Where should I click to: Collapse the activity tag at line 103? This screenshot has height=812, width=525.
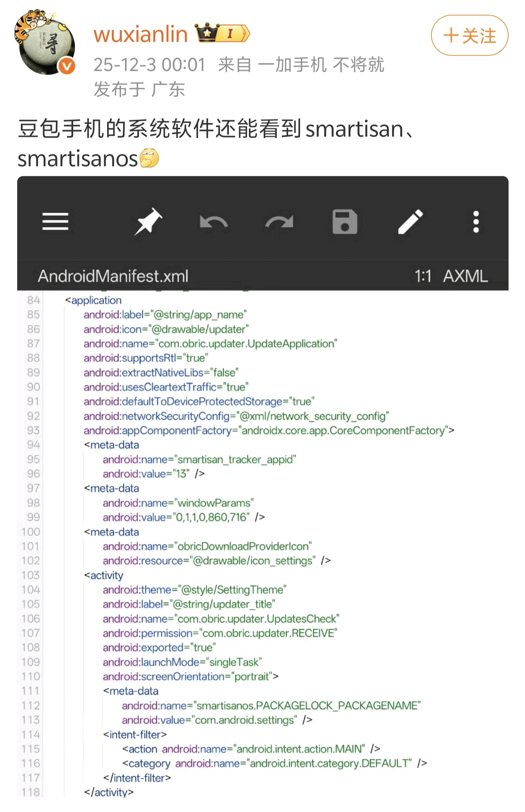[104, 575]
